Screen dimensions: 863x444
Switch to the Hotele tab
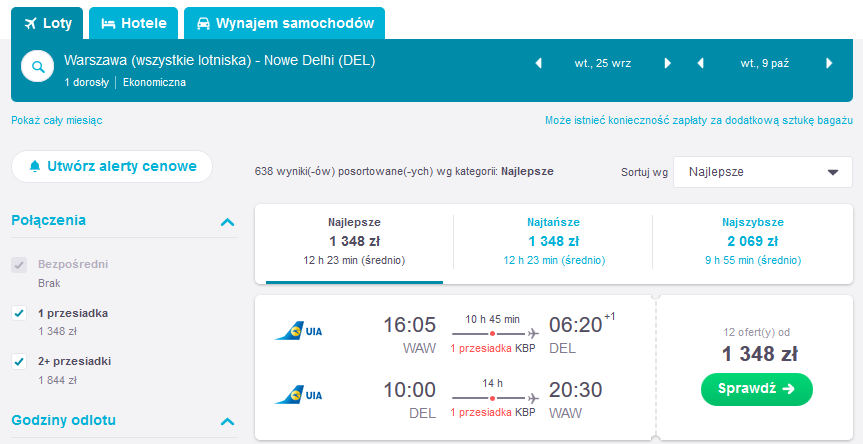click(x=134, y=23)
